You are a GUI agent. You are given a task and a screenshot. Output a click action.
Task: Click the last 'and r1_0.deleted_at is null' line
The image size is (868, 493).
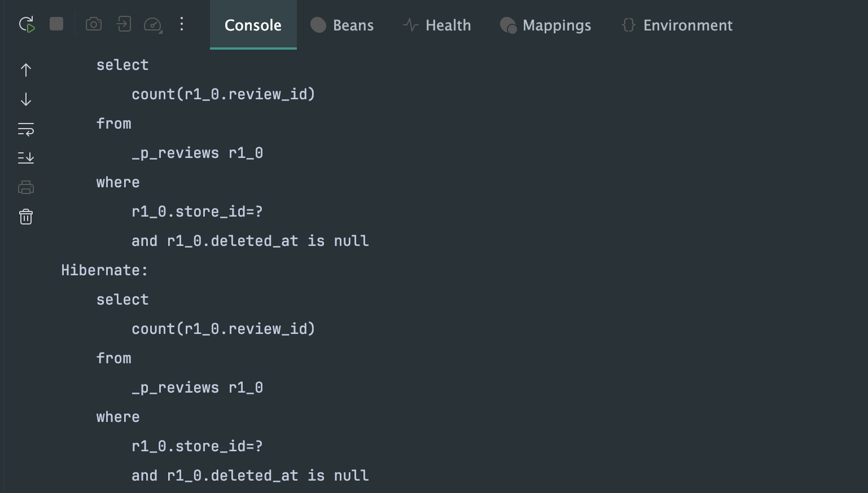pos(250,476)
